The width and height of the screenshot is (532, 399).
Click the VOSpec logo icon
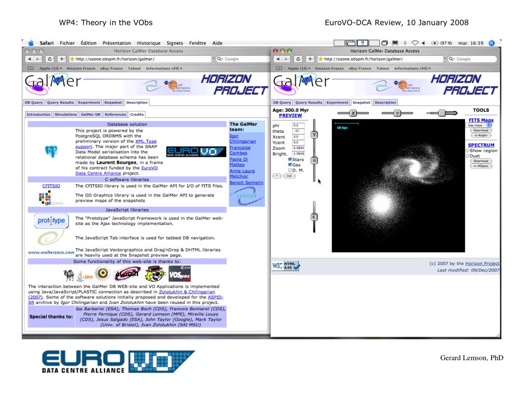179,274
